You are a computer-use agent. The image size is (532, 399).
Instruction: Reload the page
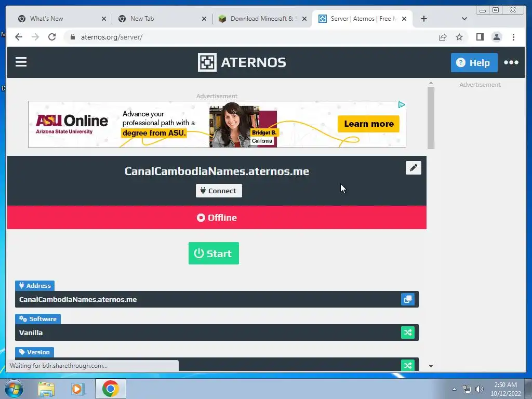coord(52,37)
